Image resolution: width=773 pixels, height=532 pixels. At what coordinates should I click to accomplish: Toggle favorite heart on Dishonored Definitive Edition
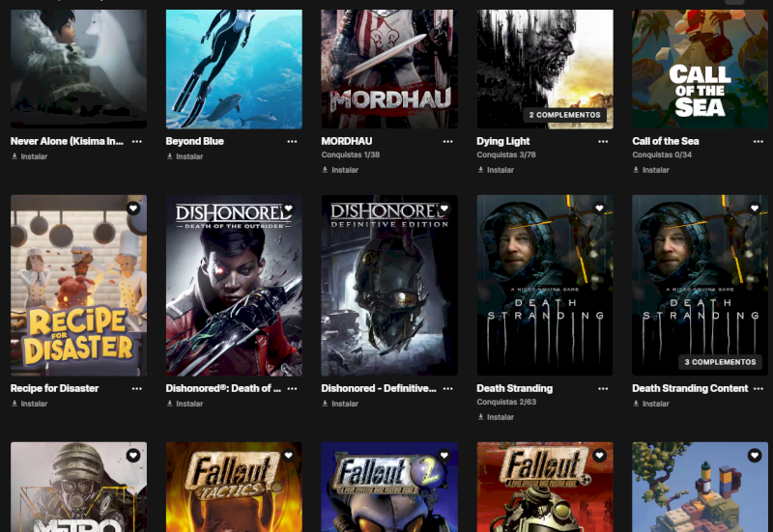point(444,209)
